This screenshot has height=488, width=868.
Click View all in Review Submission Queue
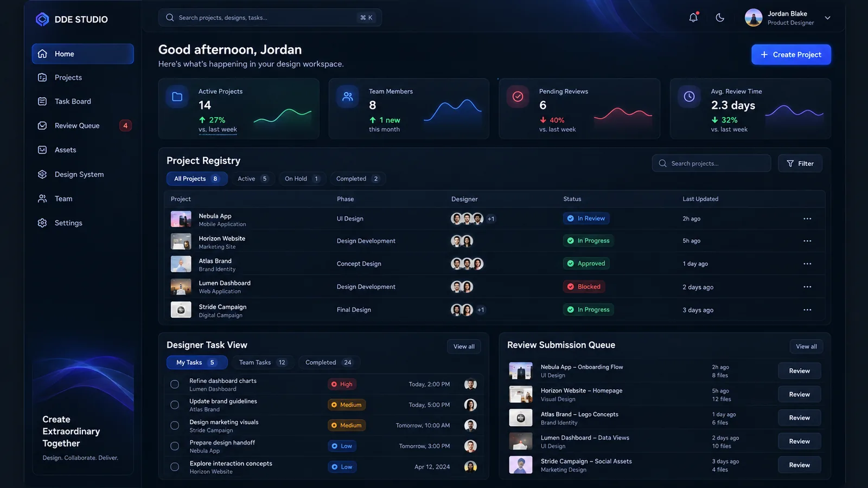(806, 346)
